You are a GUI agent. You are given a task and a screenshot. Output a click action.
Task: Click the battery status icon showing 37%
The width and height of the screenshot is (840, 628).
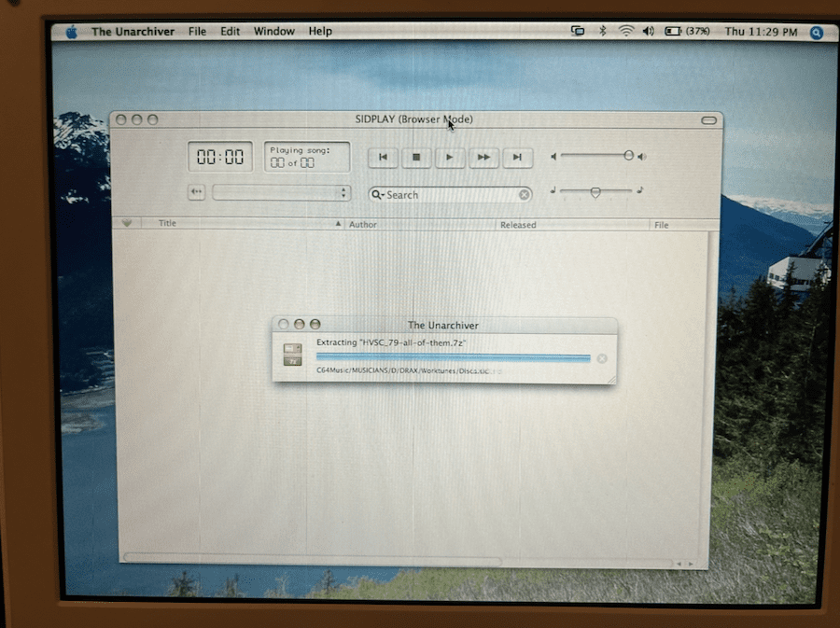[687, 31]
